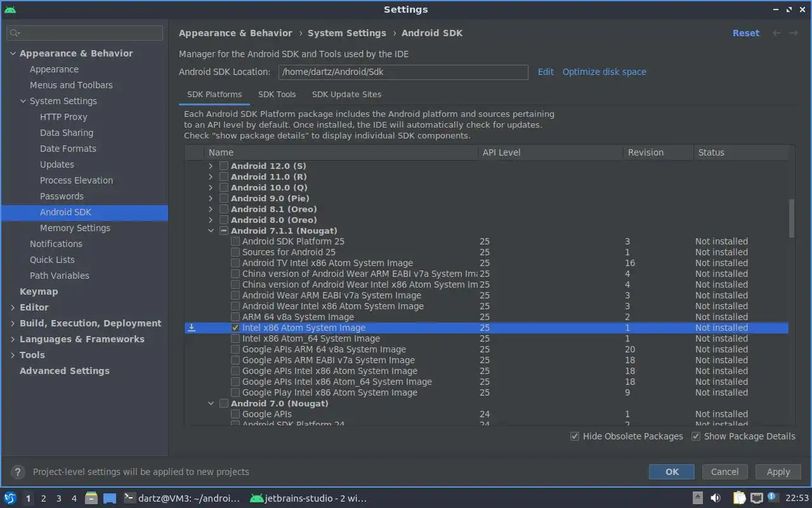Open the start menu icon in taskbar
Viewport: 812px width, 508px height.
(x=10, y=498)
